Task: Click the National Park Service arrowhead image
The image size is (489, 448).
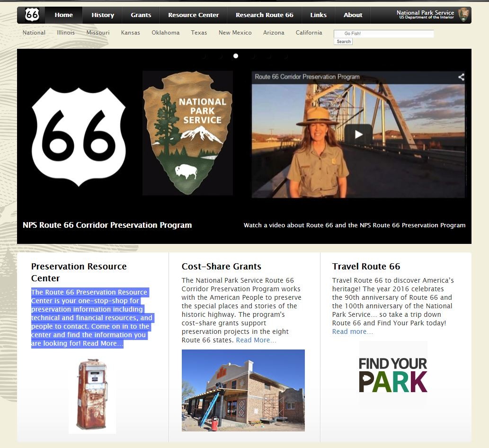Action: point(187,133)
